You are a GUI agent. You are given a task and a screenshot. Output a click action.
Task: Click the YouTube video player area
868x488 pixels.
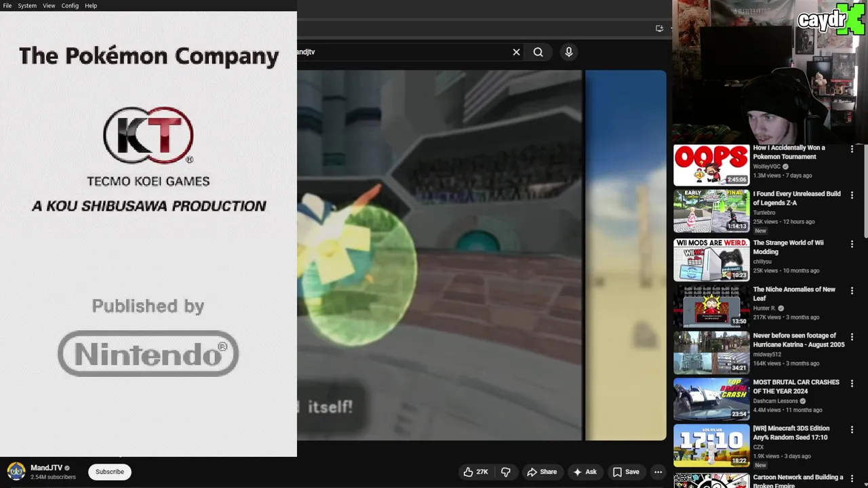click(x=481, y=256)
